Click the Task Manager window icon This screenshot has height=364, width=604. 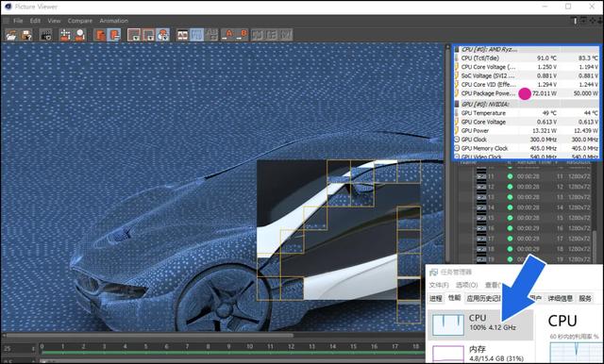434,272
